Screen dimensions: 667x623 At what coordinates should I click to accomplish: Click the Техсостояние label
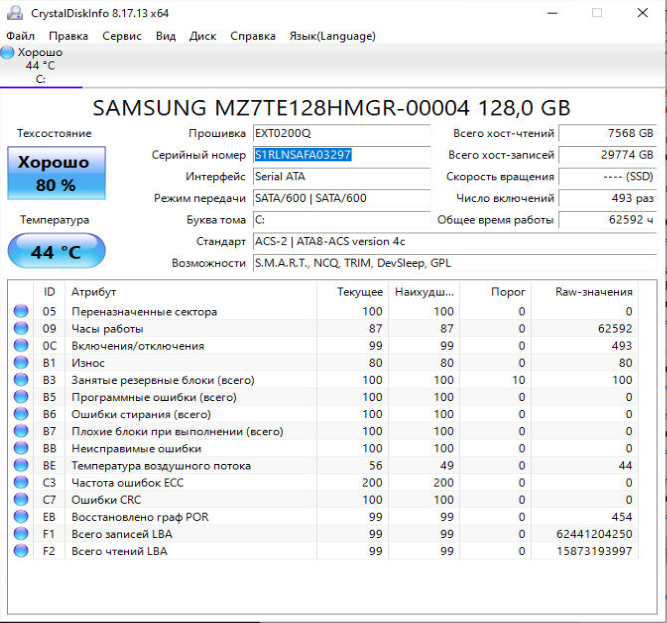point(54,134)
